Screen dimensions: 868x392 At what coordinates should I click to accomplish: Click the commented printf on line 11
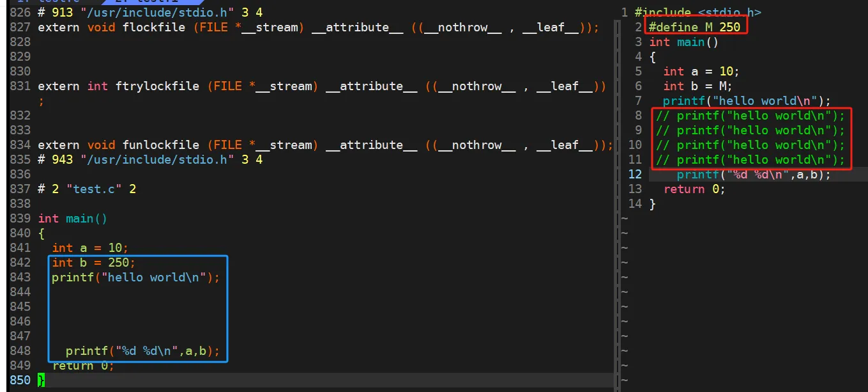750,160
